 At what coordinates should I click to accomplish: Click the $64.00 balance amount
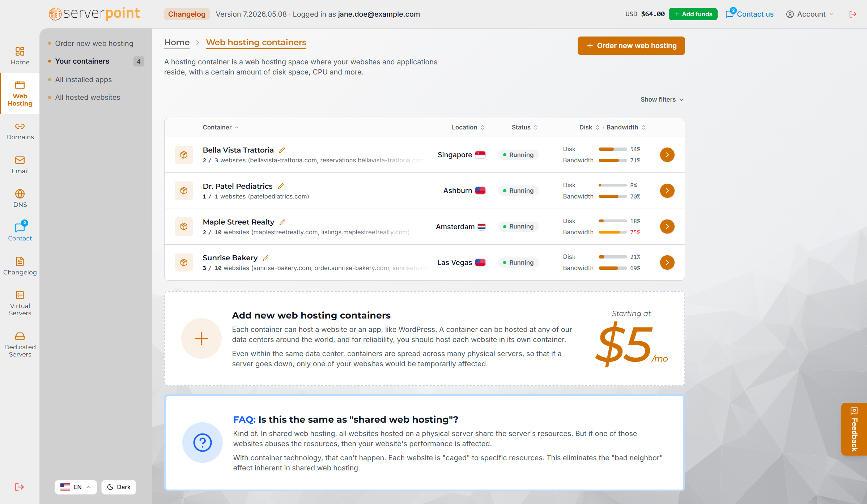pyautogui.click(x=653, y=14)
